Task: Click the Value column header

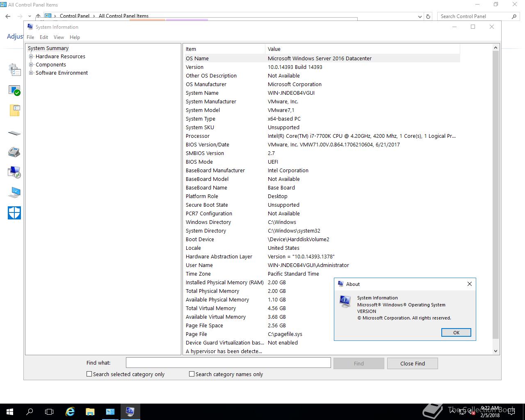Action: click(363, 49)
